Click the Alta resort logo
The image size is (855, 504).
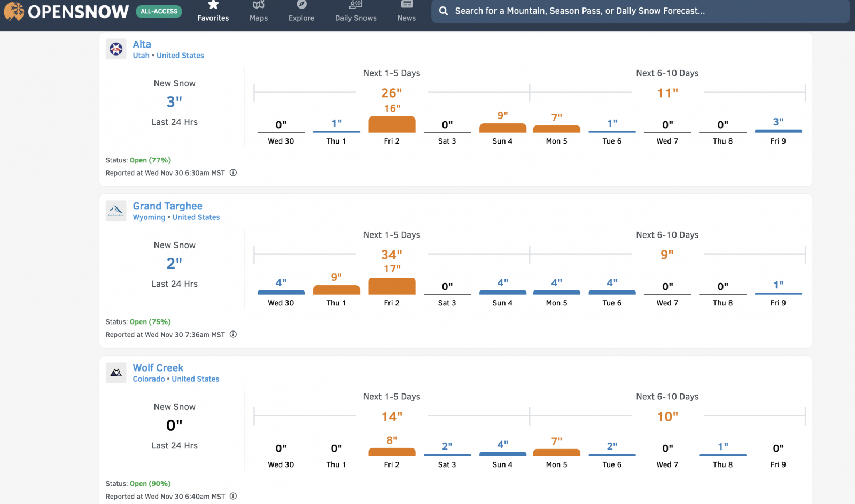point(116,49)
